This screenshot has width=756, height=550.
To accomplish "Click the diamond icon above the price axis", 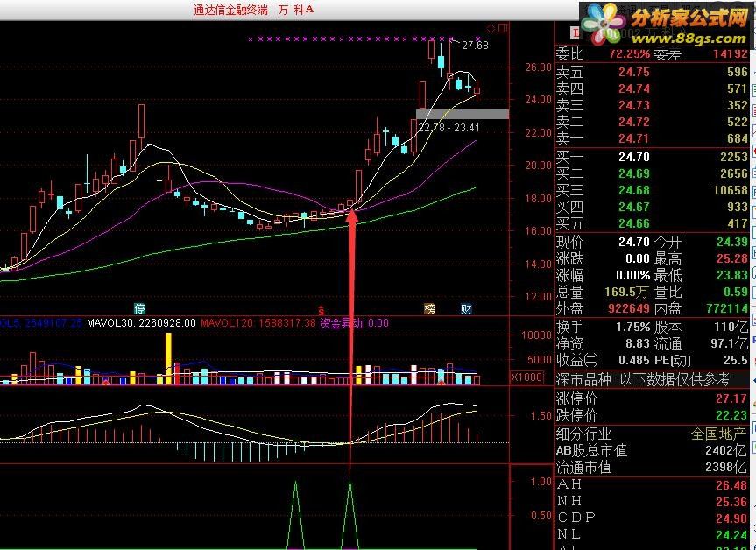I will coord(491,28).
